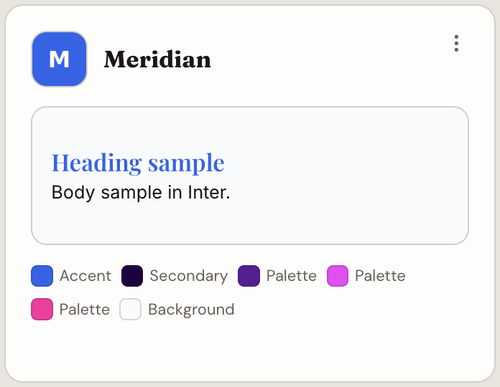Screen dimensions: 500x387
Task: Click the word "Inter." in body sample
Action: [209, 192]
